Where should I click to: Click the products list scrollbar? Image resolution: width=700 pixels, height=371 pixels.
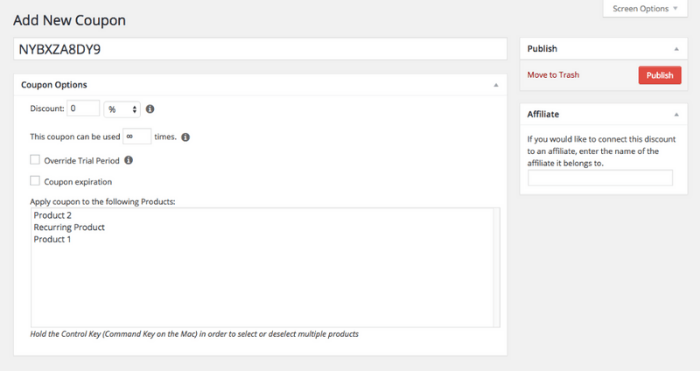coord(496,267)
